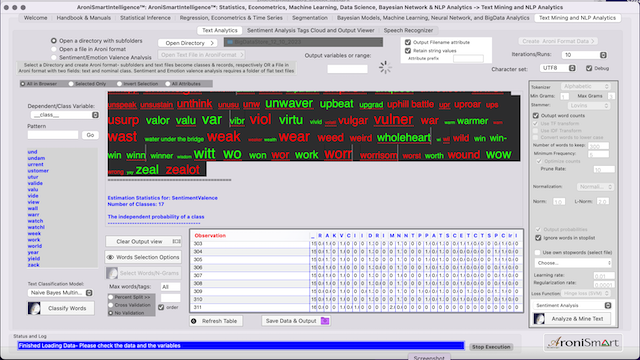640x360 pixels.
Task: Switch to the Speech Recognizer tab
Action: point(408,30)
